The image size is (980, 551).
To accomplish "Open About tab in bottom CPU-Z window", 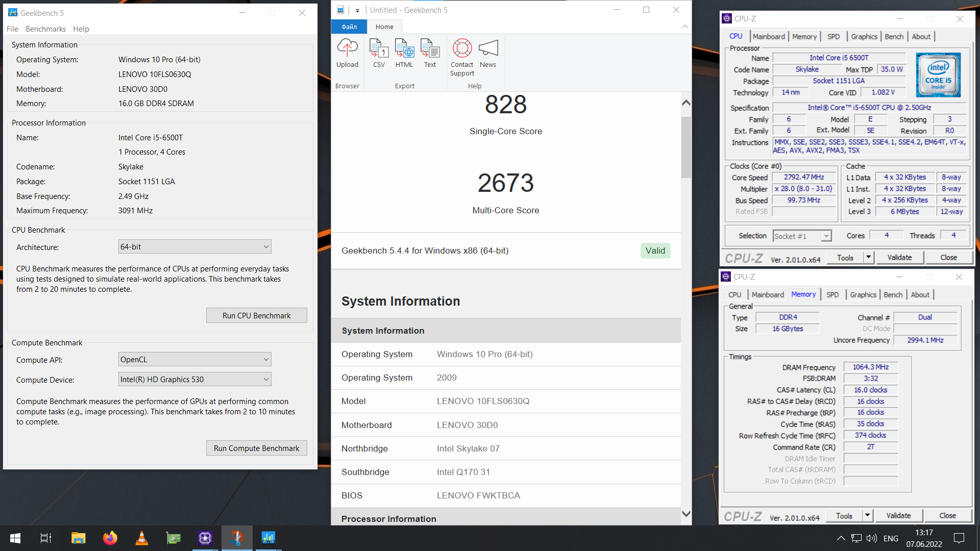I will (920, 295).
